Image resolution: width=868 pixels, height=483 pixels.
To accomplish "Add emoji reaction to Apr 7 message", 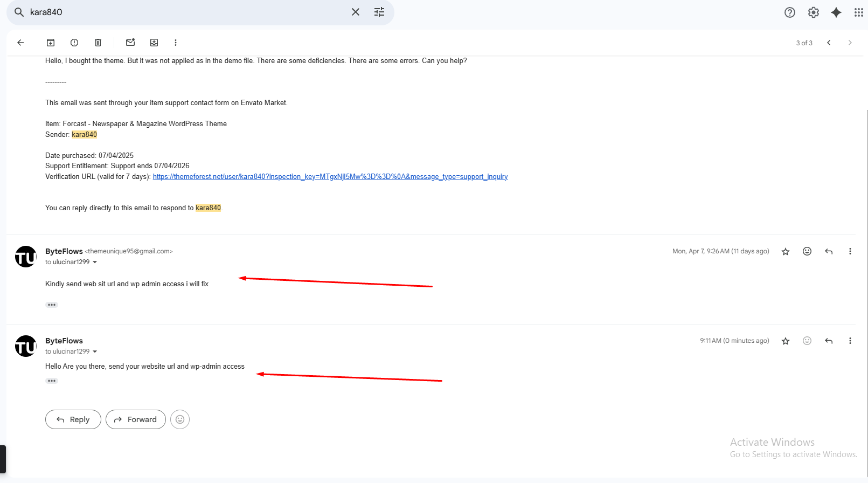I will [x=807, y=251].
